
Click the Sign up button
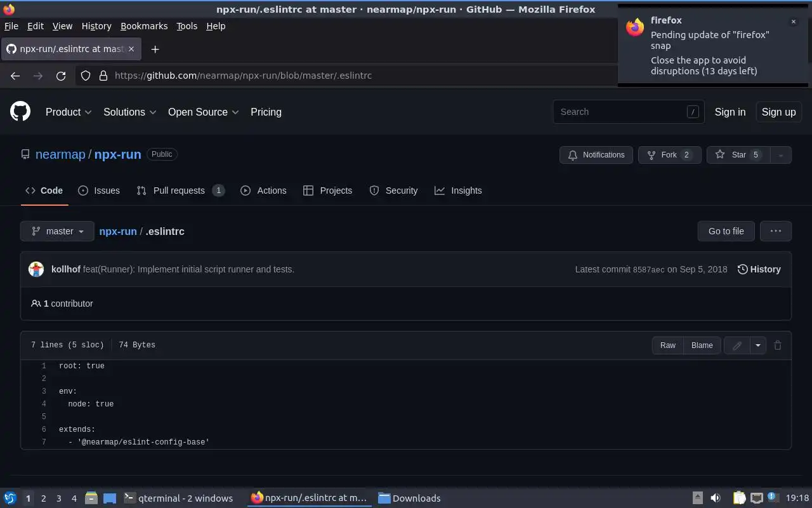[778, 112]
